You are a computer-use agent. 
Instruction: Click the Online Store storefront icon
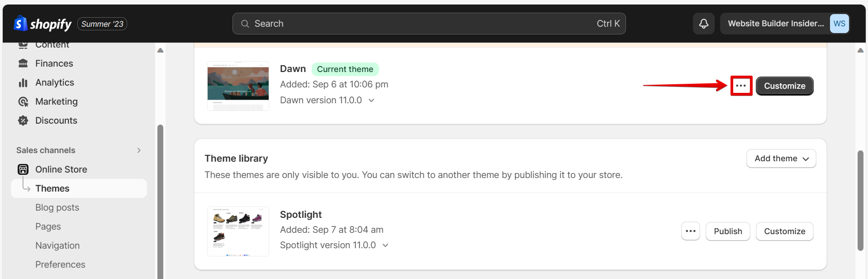point(23,169)
